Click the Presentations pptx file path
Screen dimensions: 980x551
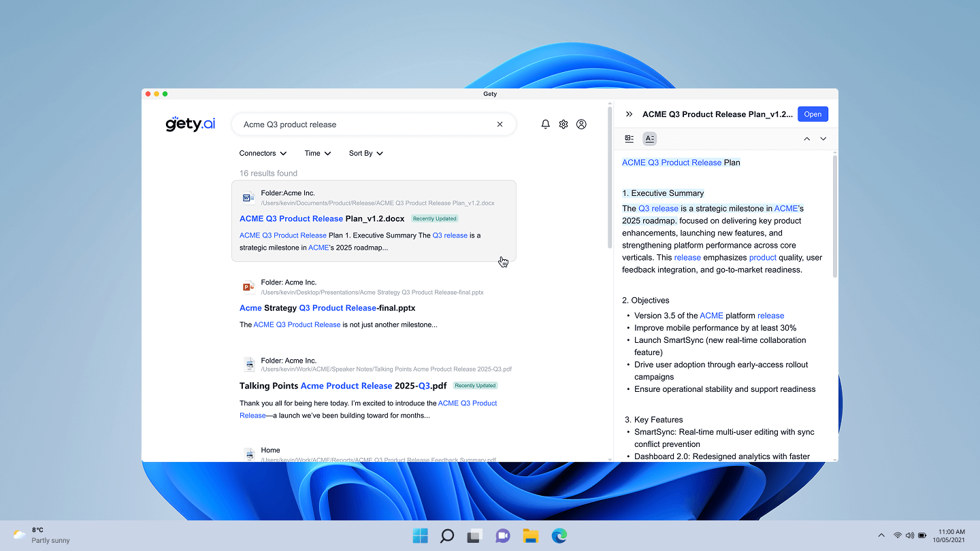372,292
